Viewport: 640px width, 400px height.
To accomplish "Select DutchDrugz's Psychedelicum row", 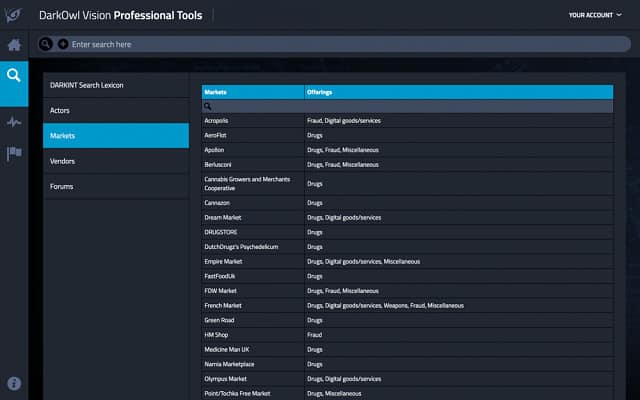I will tap(407, 247).
